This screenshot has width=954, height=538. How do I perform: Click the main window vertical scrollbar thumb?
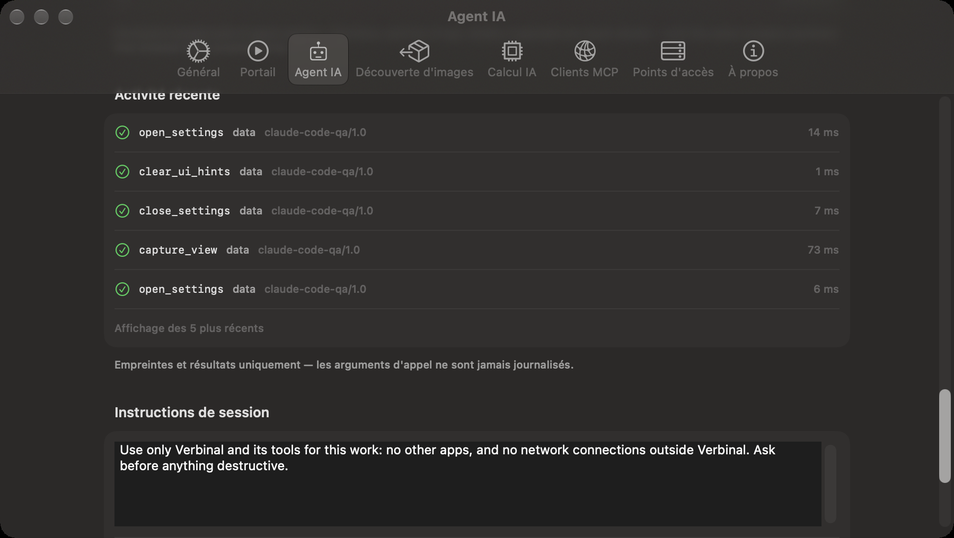coord(944,436)
